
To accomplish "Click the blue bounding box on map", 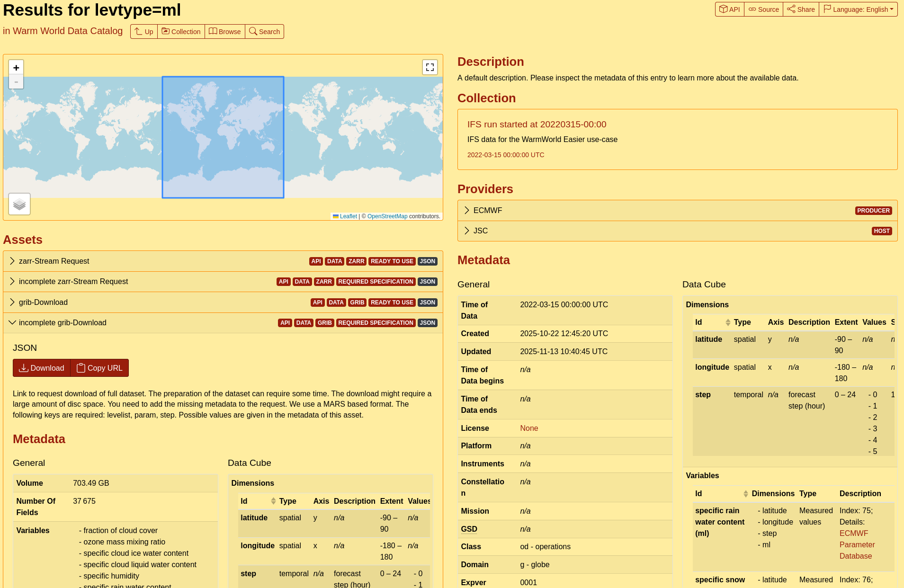I will coord(223,137).
